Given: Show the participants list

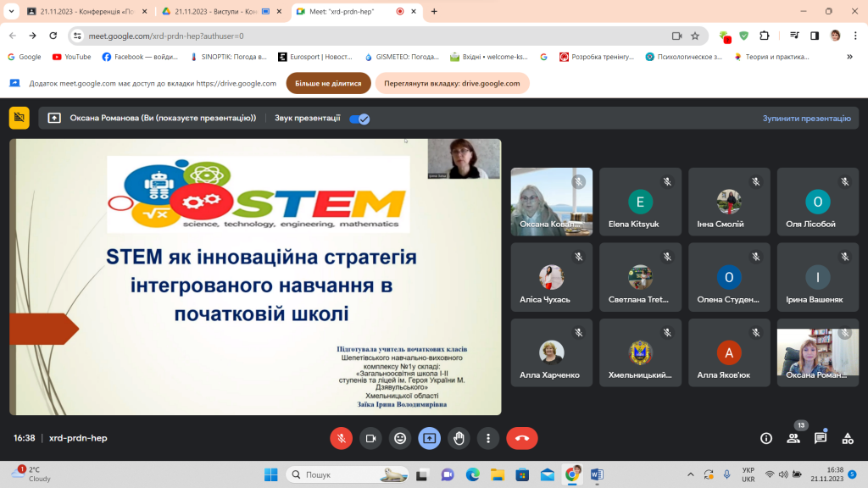Looking at the screenshot, I should [x=793, y=438].
